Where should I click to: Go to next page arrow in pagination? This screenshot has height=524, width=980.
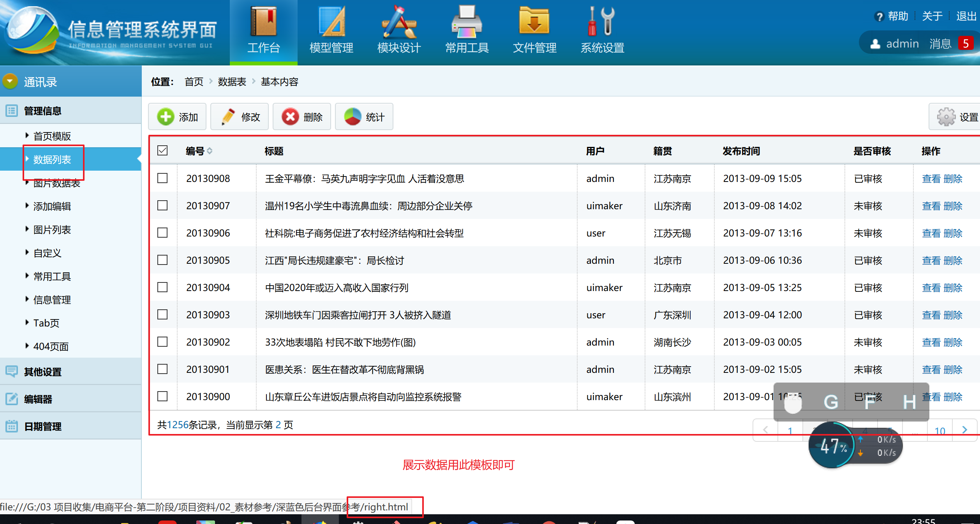tap(964, 430)
